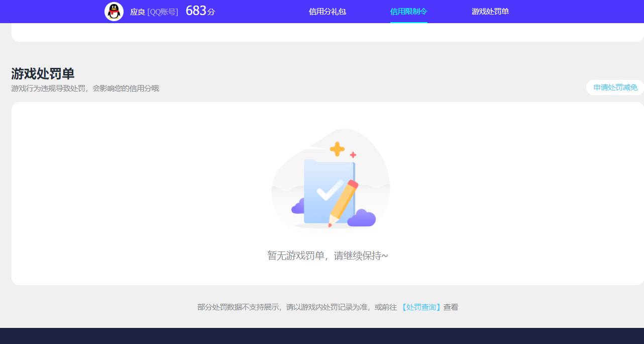Click the small red sparkle icon above the folder
The height and width of the screenshot is (344, 644).
[x=354, y=156]
